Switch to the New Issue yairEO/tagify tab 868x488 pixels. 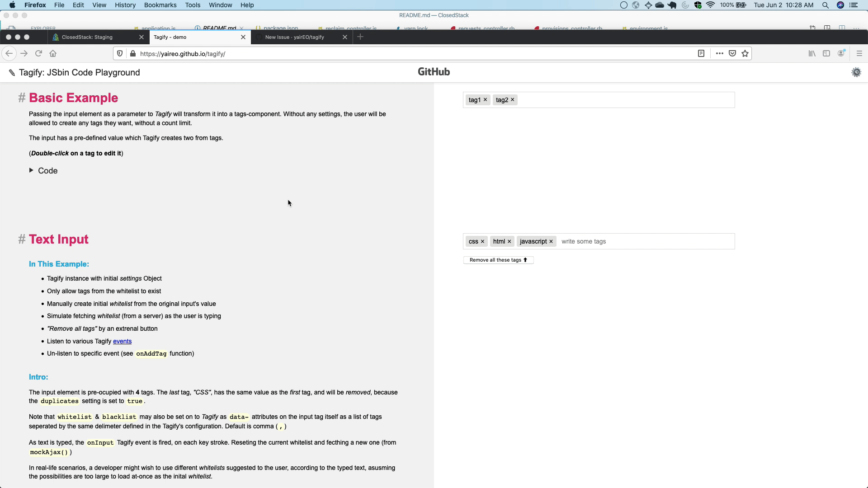pos(302,37)
